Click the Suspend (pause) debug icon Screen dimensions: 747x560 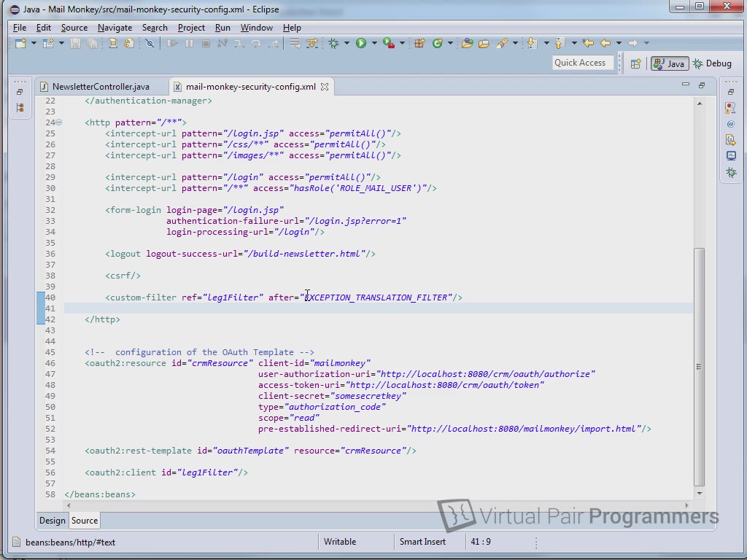pyautogui.click(x=189, y=43)
